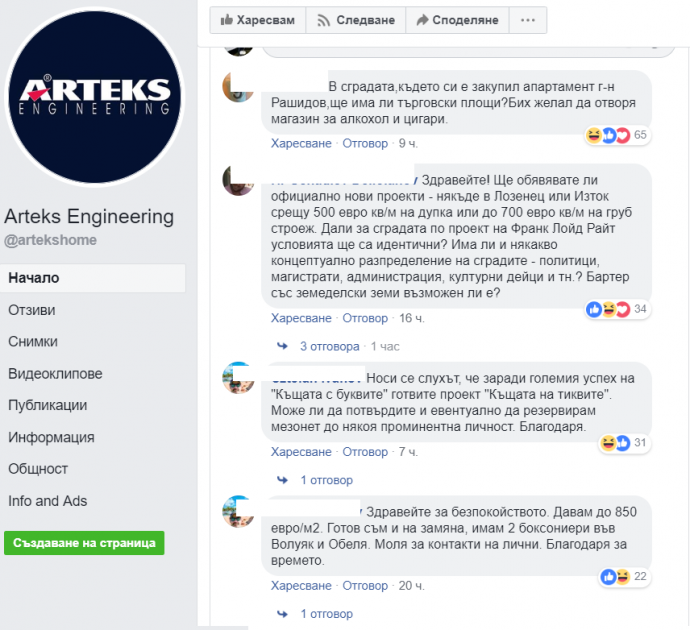The height and width of the screenshot is (630, 690).
Task: Open the reaction icons showing 65
Action: 617,135
